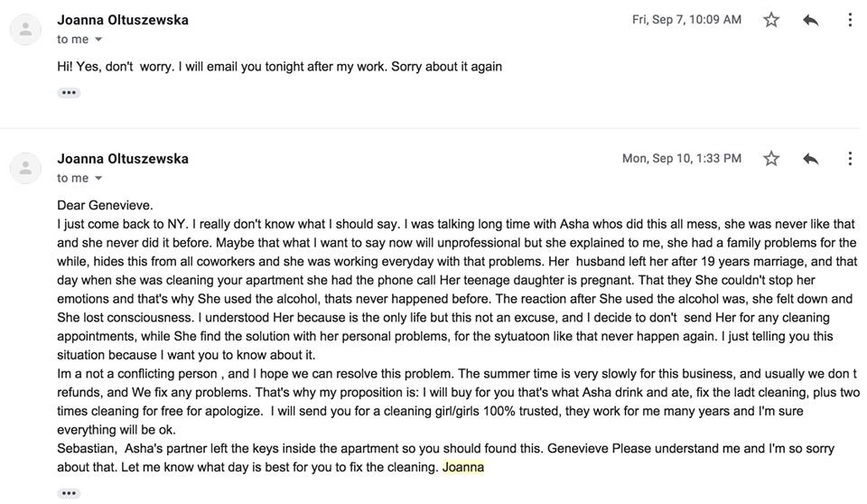Reply to the Sep 10 message
This screenshot has height=504, width=867.
[x=811, y=159]
